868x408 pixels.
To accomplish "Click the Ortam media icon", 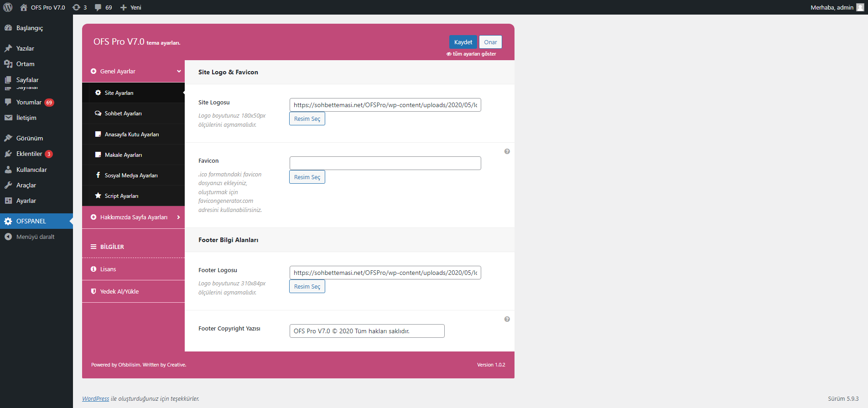I will coord(8,64).
